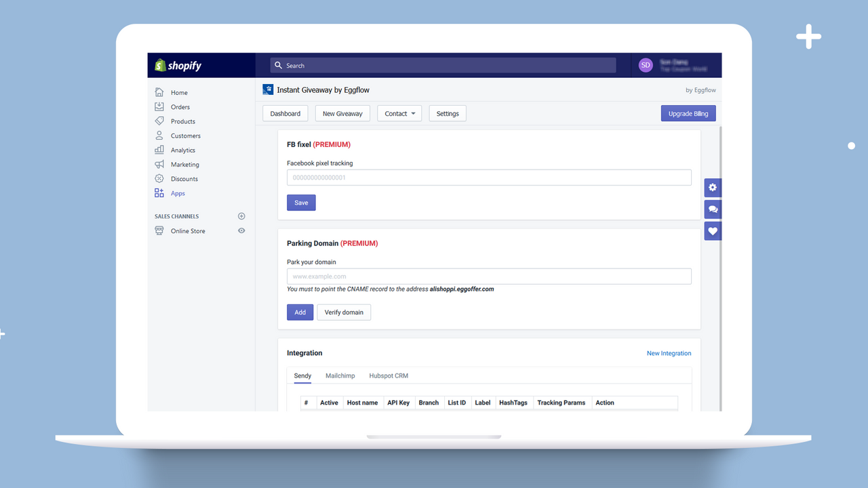This screenshot has width=868, height=488.
Task: Click the New Giveaway button
Action: click(x=342, y=114)
